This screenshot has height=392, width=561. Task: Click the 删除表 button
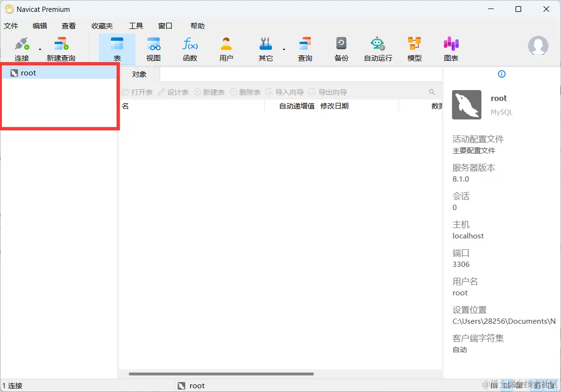pyautogui.click(x=245, y=92)
